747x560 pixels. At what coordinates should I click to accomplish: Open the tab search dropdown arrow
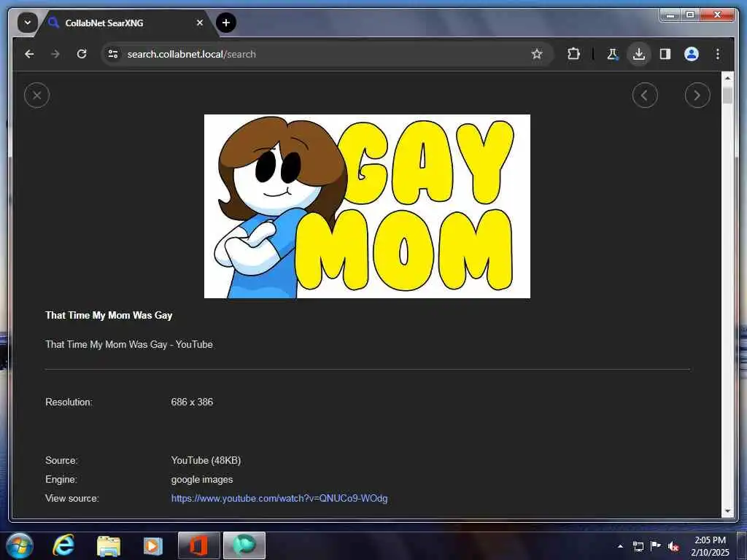pyautogui.click(x=27, y=23)
